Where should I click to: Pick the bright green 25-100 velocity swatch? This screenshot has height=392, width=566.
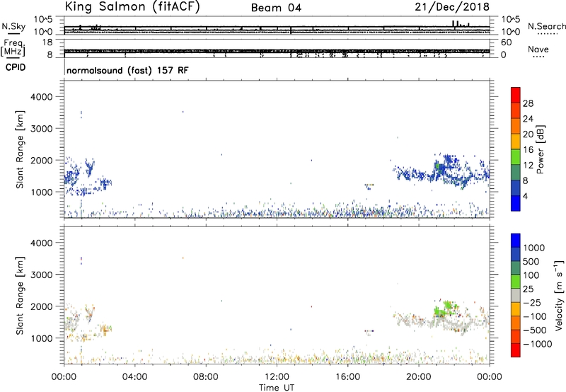[x=516, y=282]
